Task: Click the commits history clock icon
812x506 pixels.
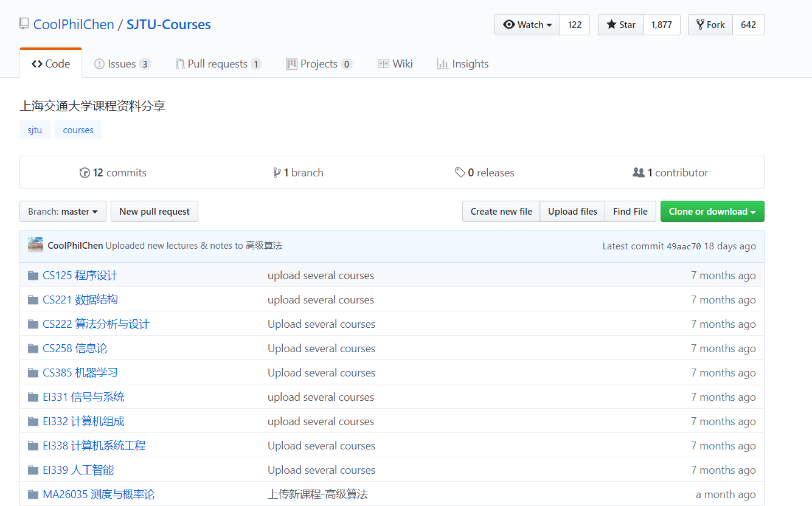Action: (x=85, y=173)
